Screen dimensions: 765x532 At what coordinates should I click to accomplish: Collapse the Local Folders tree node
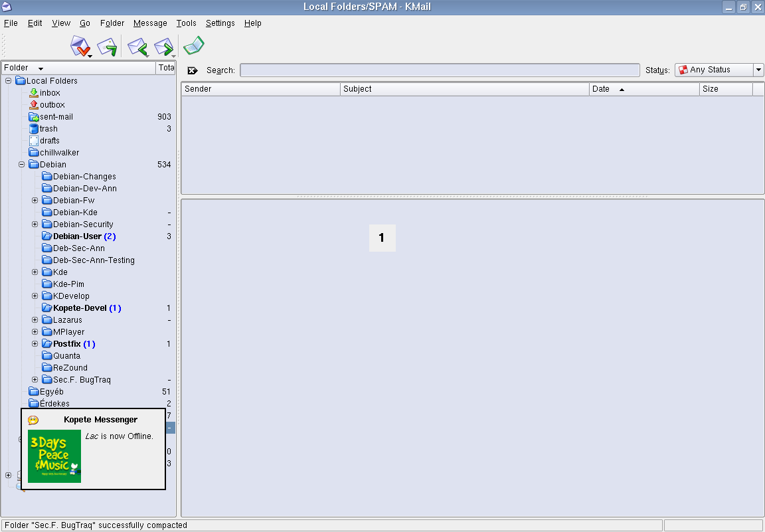[x=8, y=80]
